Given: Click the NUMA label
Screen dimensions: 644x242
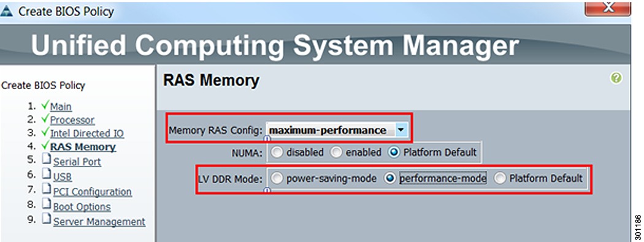Looking at the screenshot, I should tap(247, 153).
